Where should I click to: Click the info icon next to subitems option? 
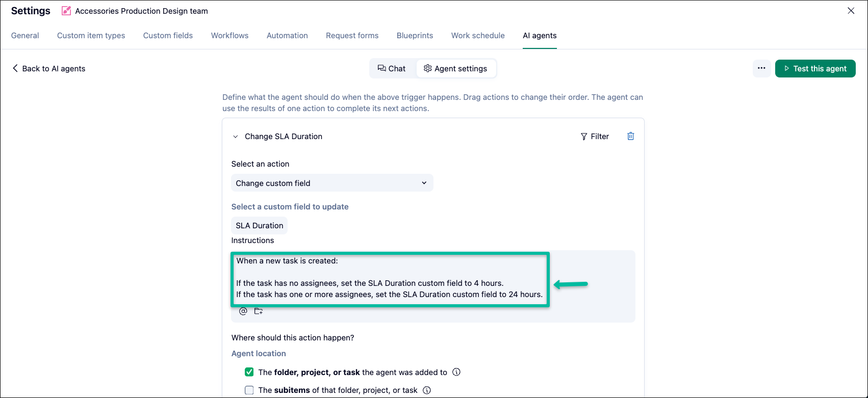[x=427, y=390]
